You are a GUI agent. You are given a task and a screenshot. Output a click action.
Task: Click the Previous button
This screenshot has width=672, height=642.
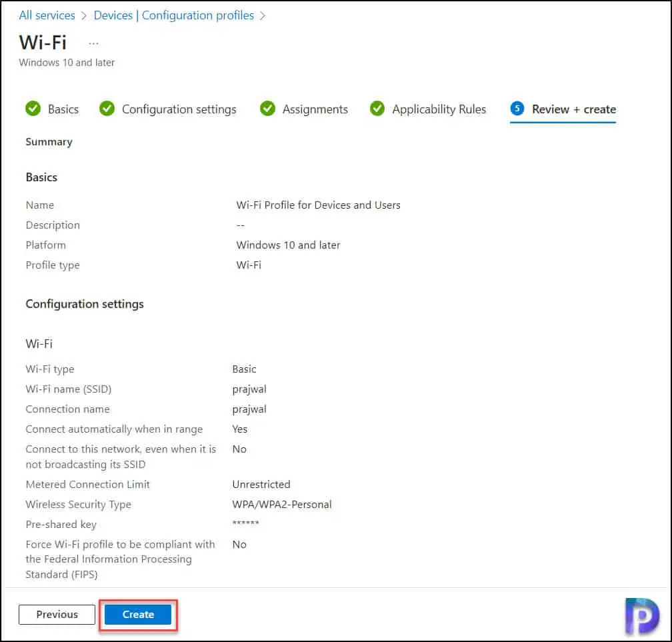(57, 615)
